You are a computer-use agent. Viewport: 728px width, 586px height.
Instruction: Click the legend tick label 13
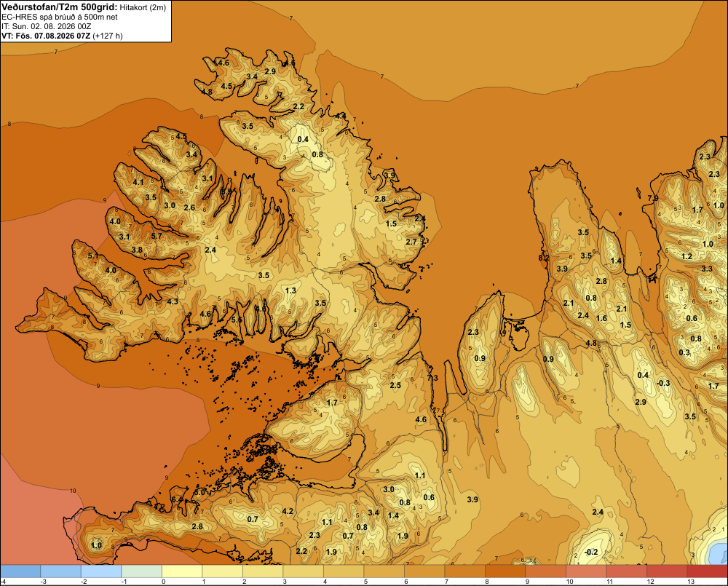click(x=691, y=582)
